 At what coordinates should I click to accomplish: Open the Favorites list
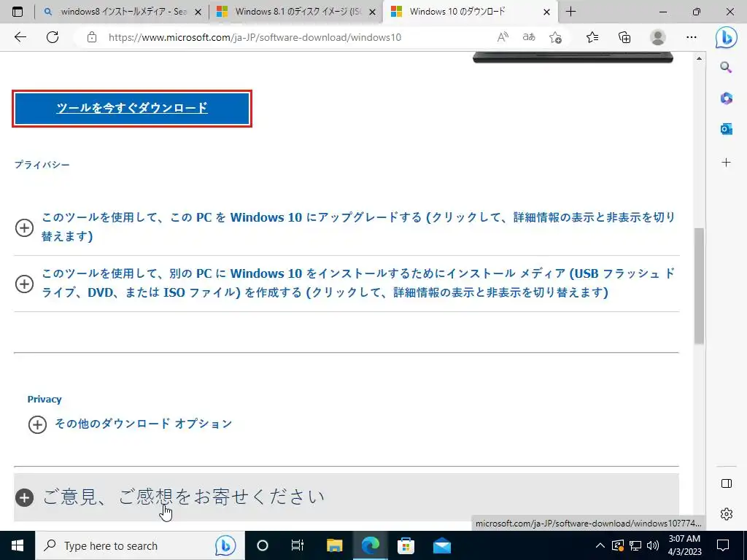[x=592, y=37]
